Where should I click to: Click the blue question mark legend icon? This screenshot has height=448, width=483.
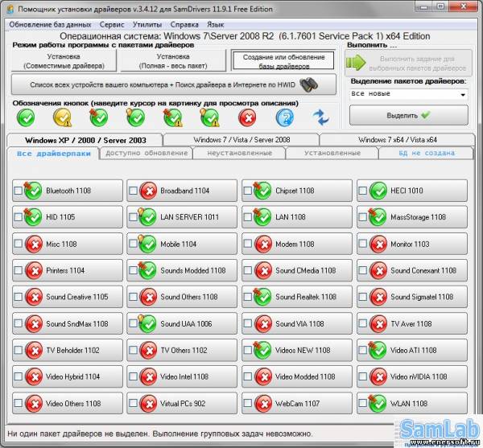[284, 118]
